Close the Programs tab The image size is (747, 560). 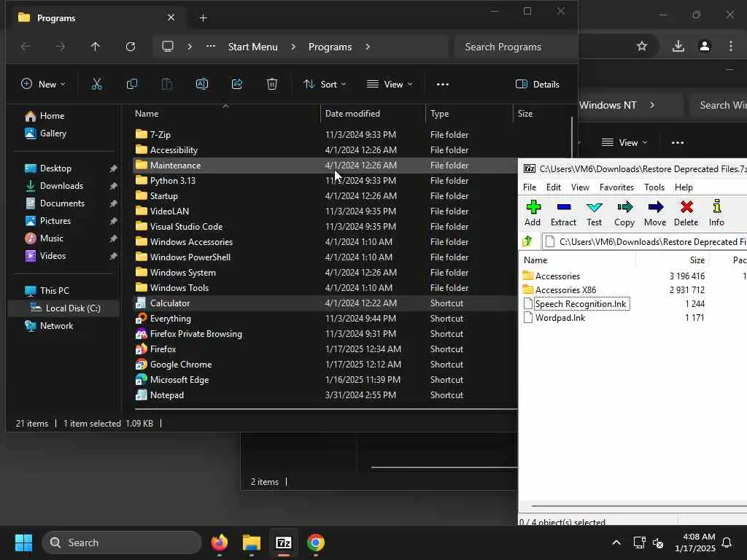[171, 17]
